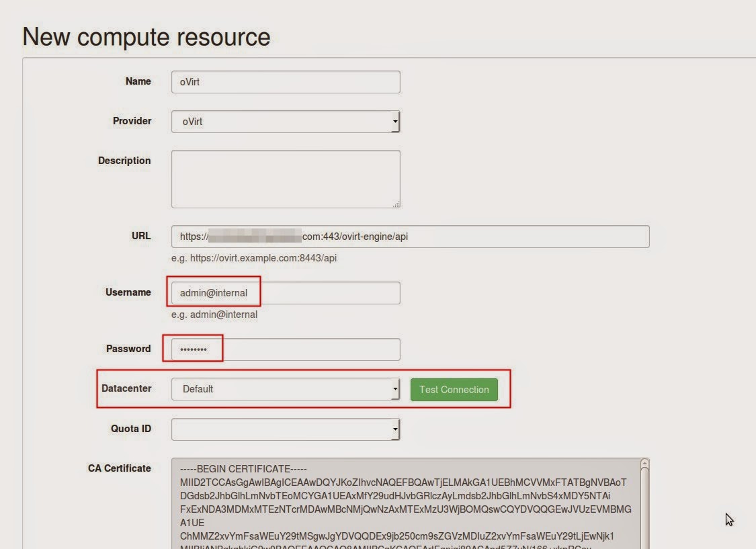The height and width of the screenshot is (549, 756).
Task: Click the Username label
Action: (x=128, y=292)
